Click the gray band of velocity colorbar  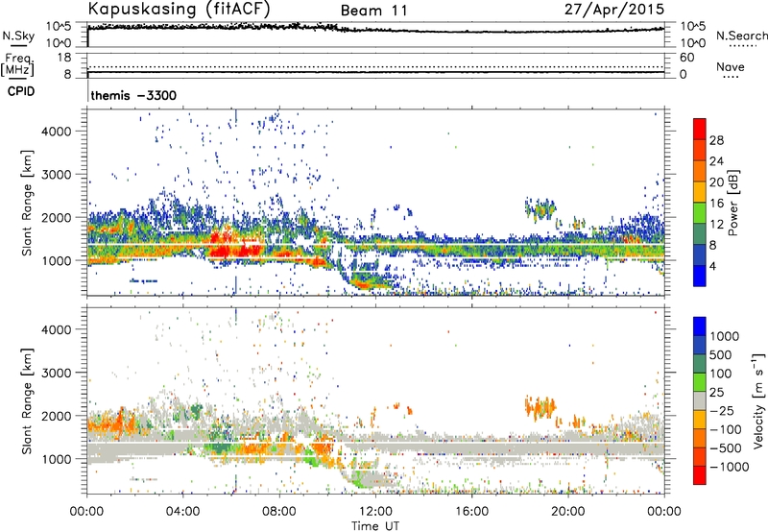(700, 400)
